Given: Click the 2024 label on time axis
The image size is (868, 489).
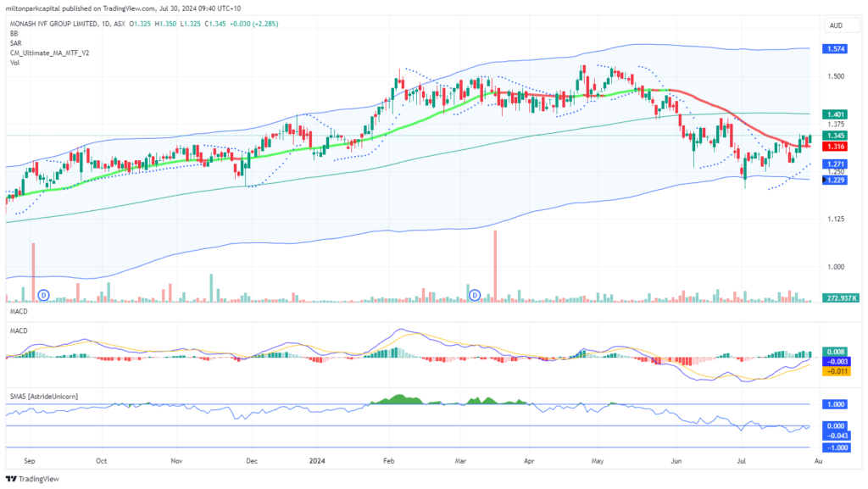Looking at the screenshot, I should click(317, 461).
